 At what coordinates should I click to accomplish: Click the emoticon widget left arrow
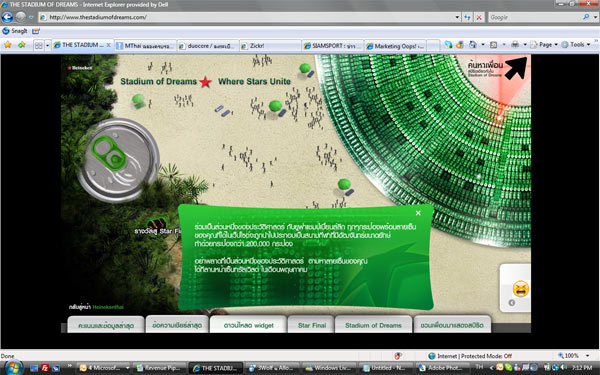tap(511, 303)
